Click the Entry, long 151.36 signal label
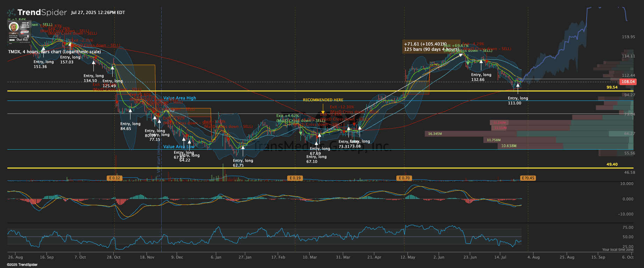This screenshot has height=268, width=644. pos(43,64)
